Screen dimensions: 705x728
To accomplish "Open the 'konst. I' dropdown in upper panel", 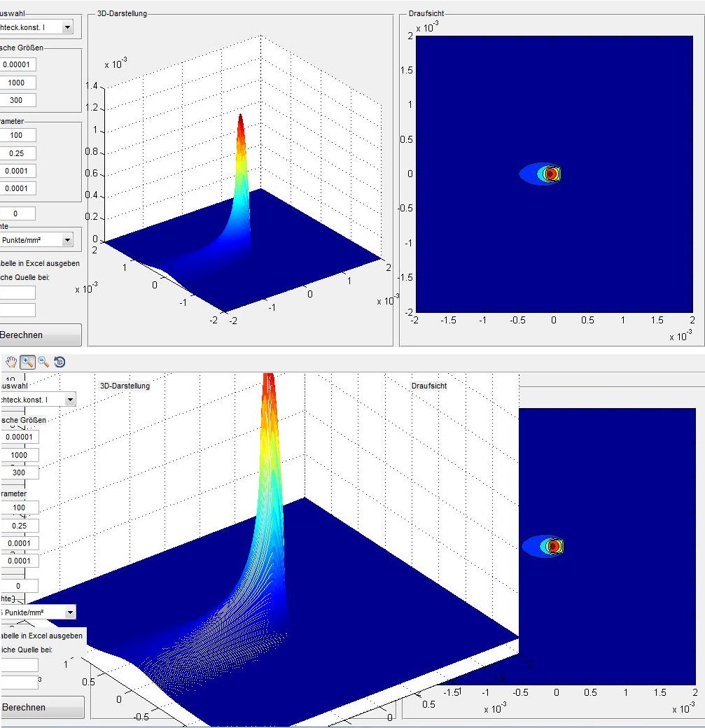I will [x=67, y=27].
